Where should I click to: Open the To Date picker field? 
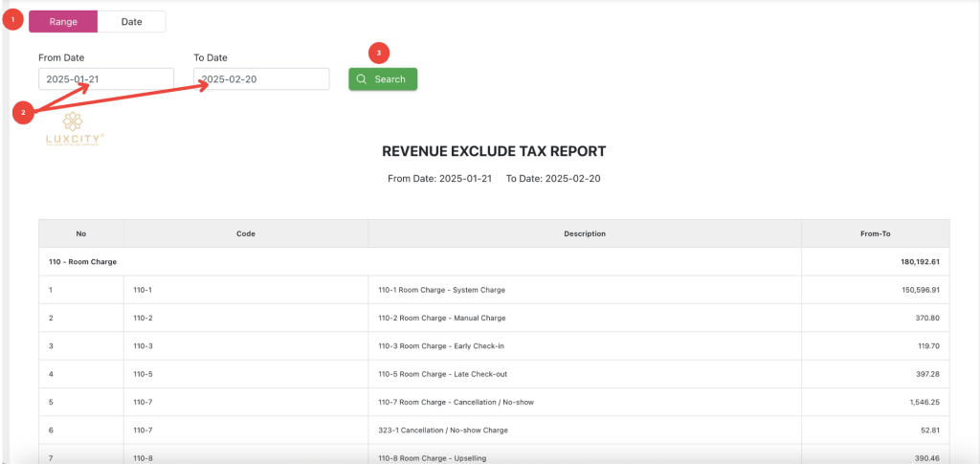pyautogui.click(x=261, y=78)
